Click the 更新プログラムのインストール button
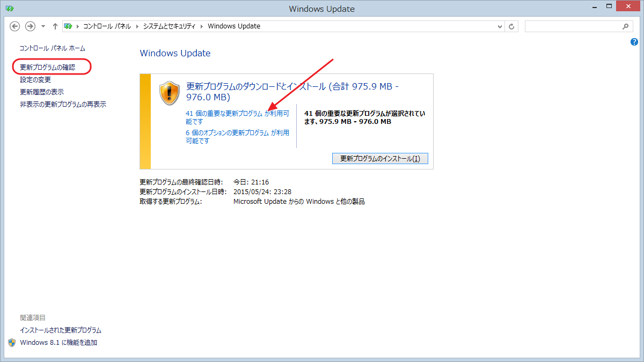Screen dimensions: 644x362 (x=380, y=159)
